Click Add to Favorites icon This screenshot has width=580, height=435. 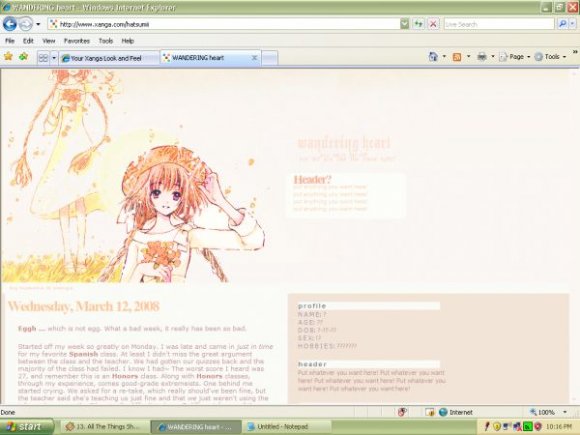[x=24, y=57]
